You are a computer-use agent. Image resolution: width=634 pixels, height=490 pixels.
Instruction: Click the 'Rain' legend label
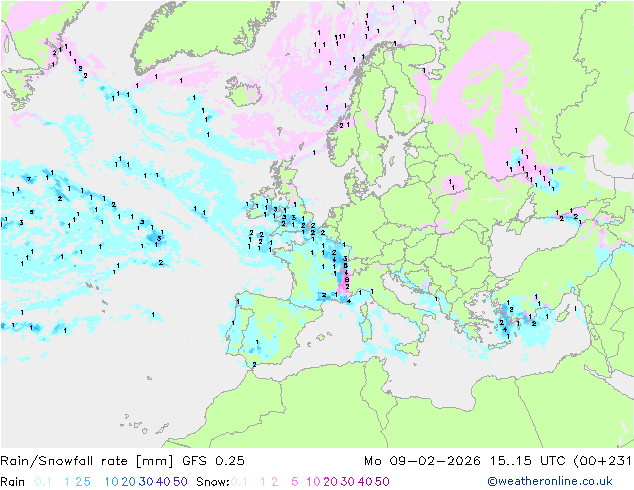point(13,482)
